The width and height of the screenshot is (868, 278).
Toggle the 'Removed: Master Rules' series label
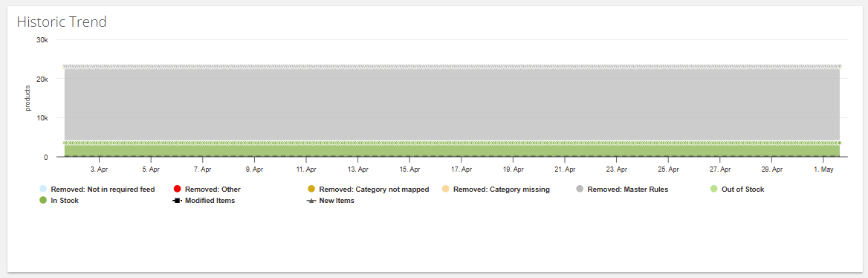(628, 190)
